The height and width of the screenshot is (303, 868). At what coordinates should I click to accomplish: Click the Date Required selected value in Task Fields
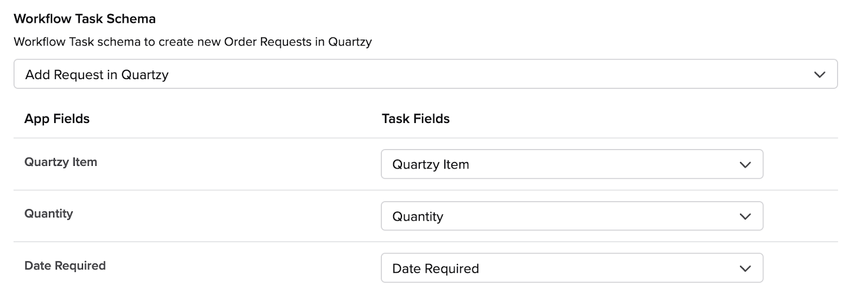pyautogui.click(x=436, y=269)
